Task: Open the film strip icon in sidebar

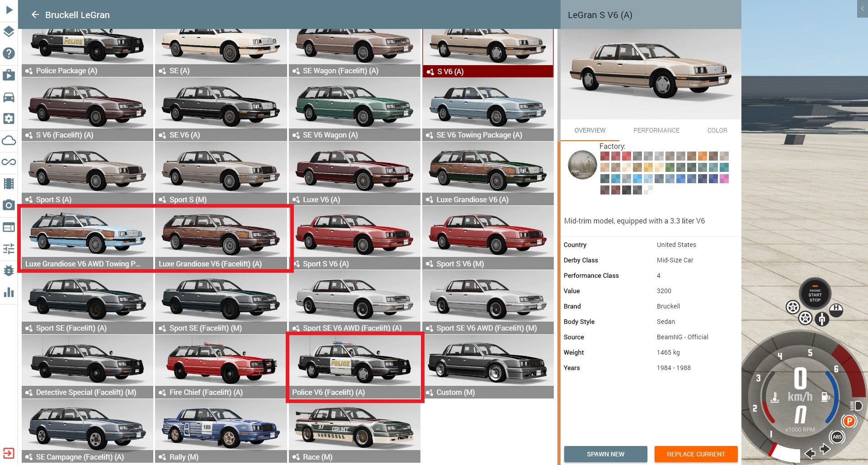Action: pos(9,184)
